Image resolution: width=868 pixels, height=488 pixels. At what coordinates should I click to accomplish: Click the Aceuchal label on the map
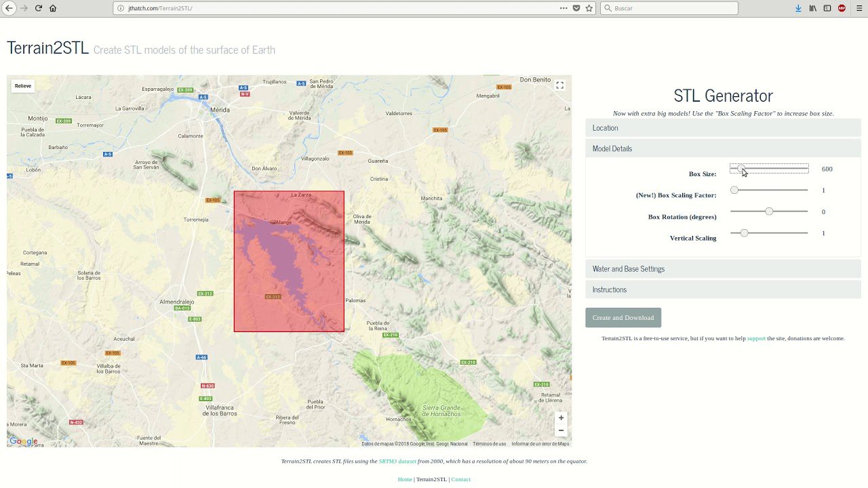tap(124, 339)
